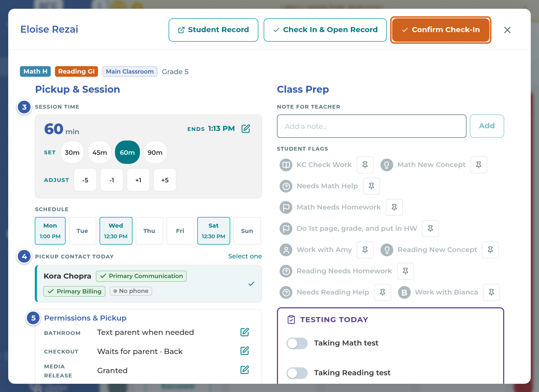
Task: Open the Student Record
Action: click(213, 30)
